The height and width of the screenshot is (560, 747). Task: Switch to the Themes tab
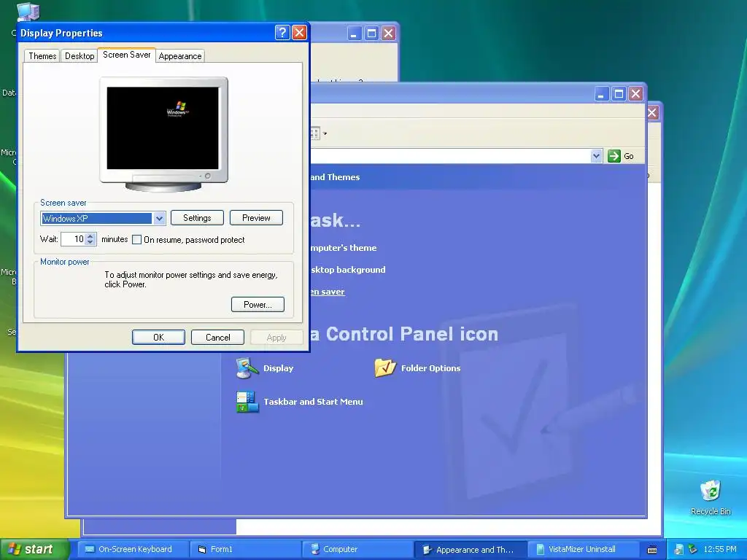pyautogui.click(x=42, y=55)
